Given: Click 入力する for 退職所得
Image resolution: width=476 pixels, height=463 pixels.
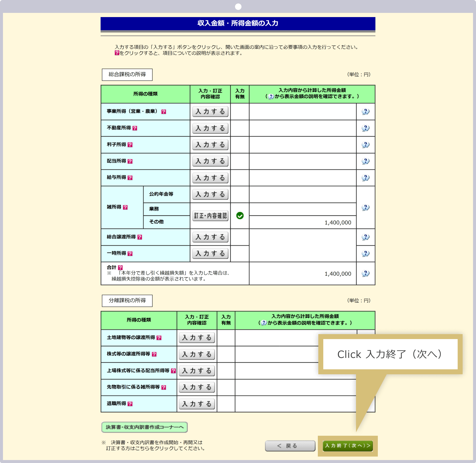Looking at the screenshot, I should (x=197, y=404).
